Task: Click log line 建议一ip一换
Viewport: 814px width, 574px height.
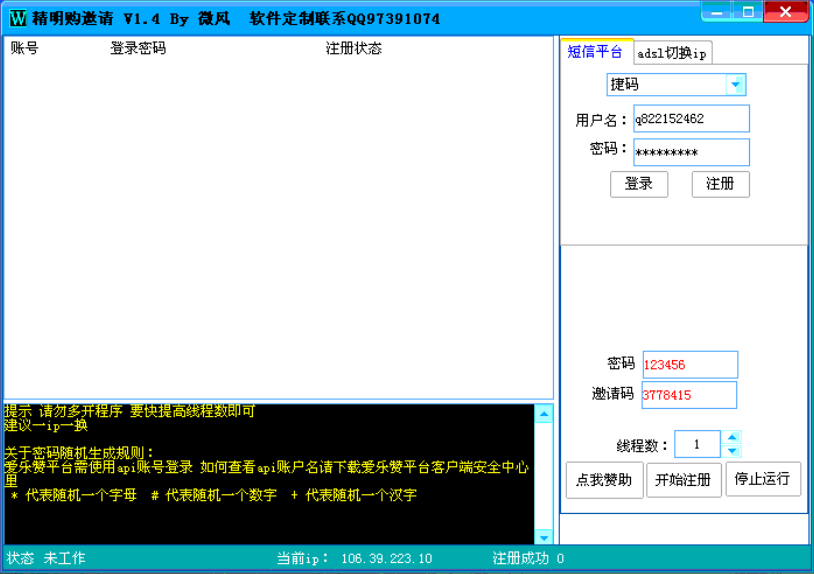Action: (46, 426)
